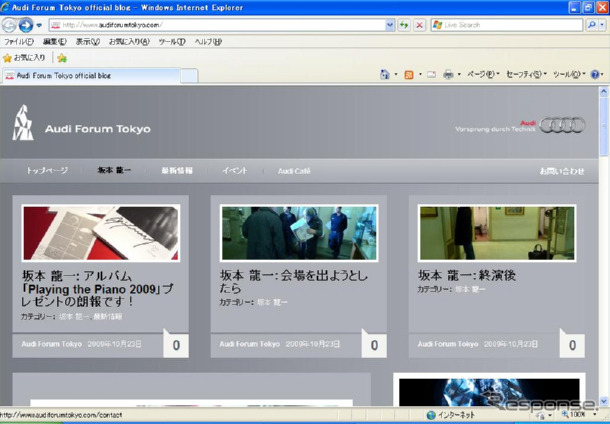Open the search provider dropdown arrow
The width and height of the screenshot is (610, 424).
(x=602, y=25)
